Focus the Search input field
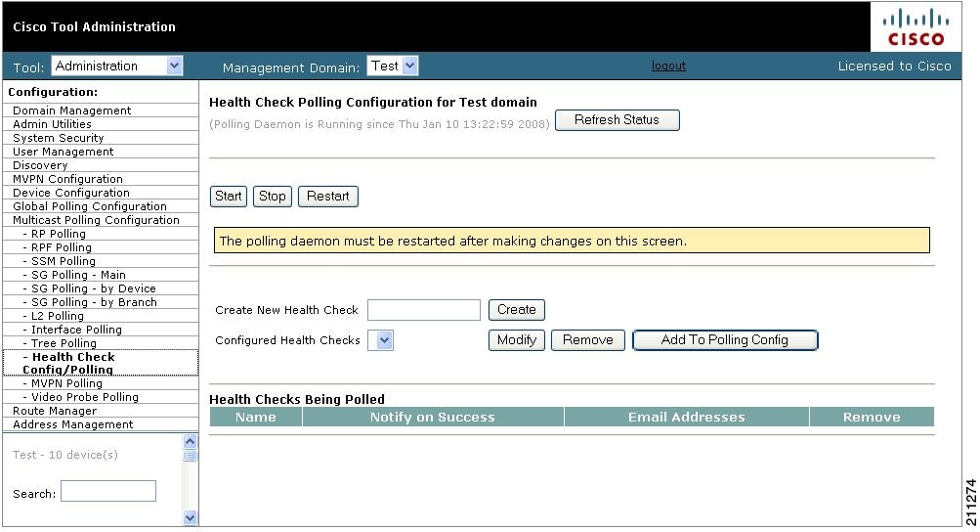Image resolution: width=980 pixels, height=532 pixels. tap(108, 491)
